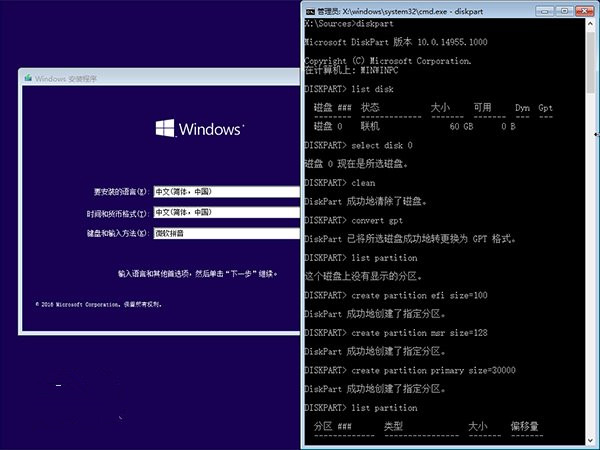This screenshot has width=600, height=450.
Task: Click the '可用' disk column header
Action: 482,108
